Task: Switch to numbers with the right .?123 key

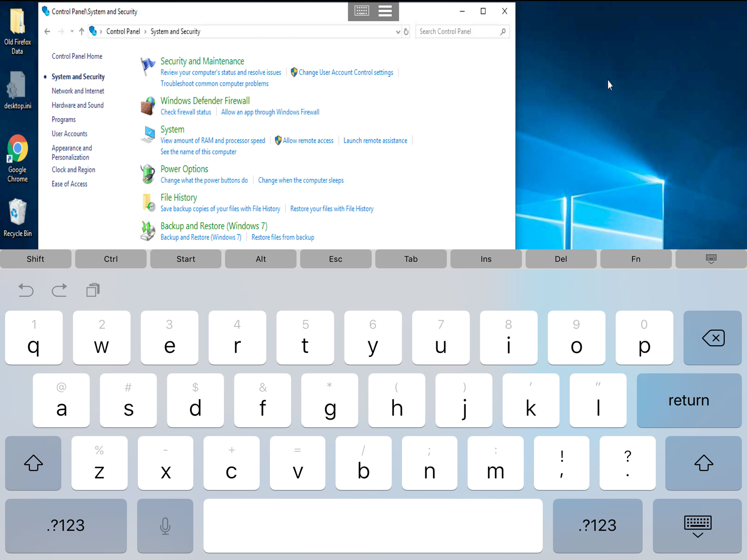Action: [x=598, y=526]
